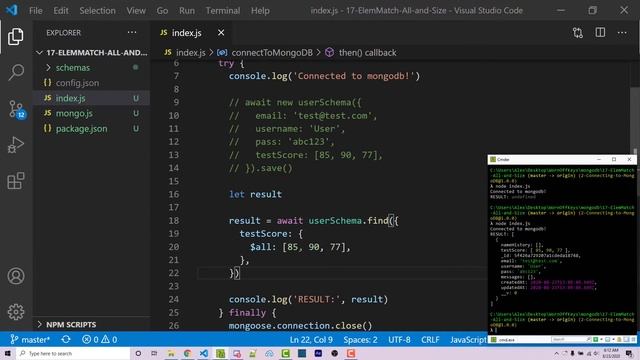Click the Search field in the Cmder window

(570, 339)
